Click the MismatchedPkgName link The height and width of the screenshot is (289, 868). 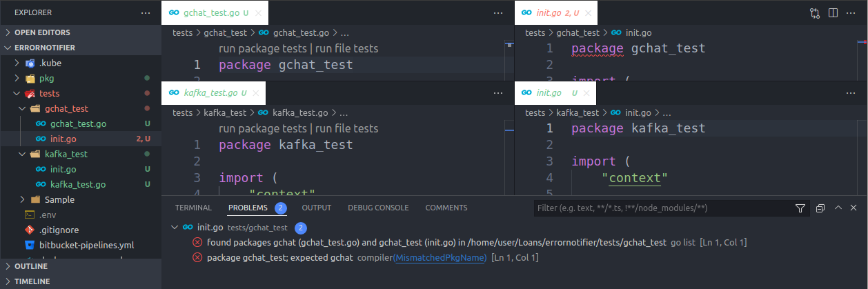click(x=440, y=257)
